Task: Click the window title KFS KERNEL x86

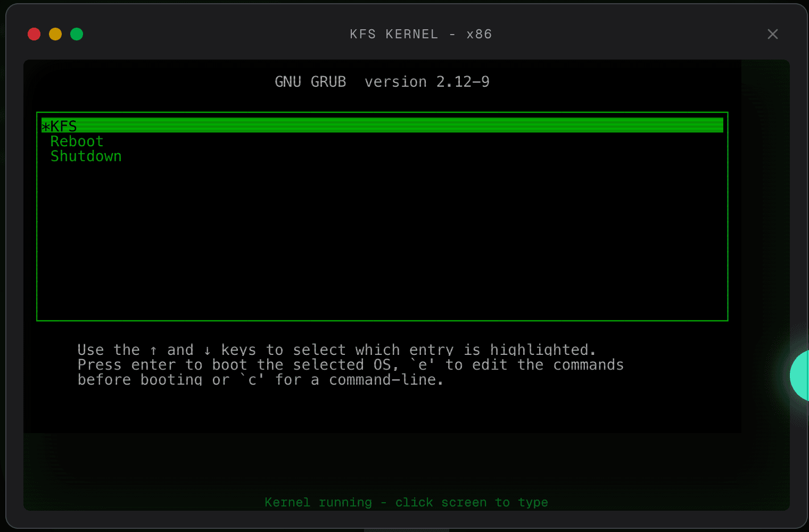Action: point(421,34)
